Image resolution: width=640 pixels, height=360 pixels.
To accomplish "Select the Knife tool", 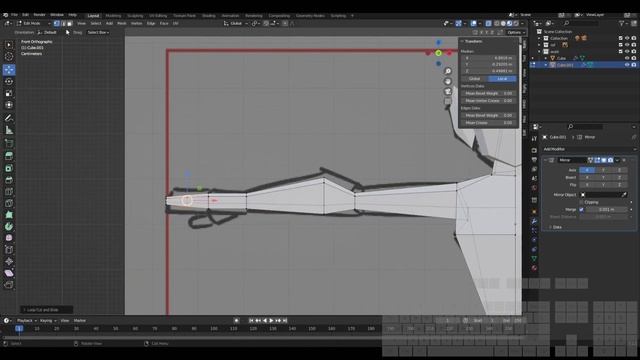I will [9, 203].
